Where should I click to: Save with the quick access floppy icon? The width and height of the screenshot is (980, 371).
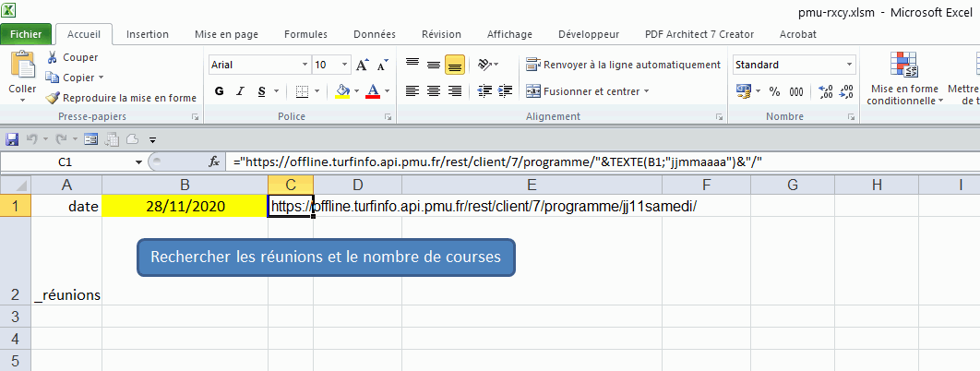click(x=12, y=138)
